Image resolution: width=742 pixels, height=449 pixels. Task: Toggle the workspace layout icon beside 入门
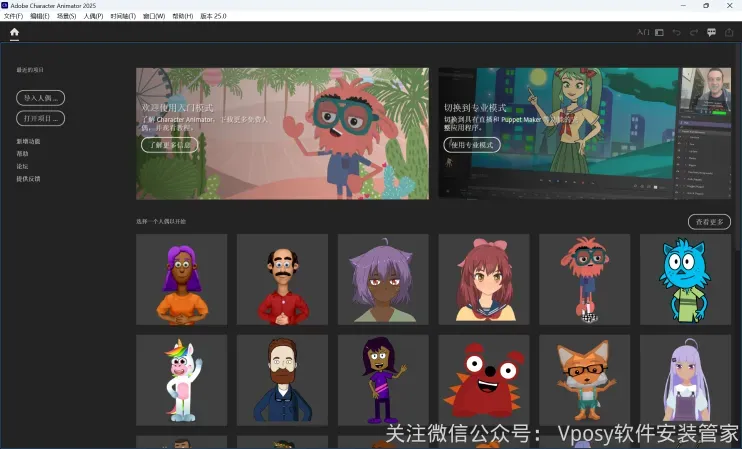coord(659,32)
